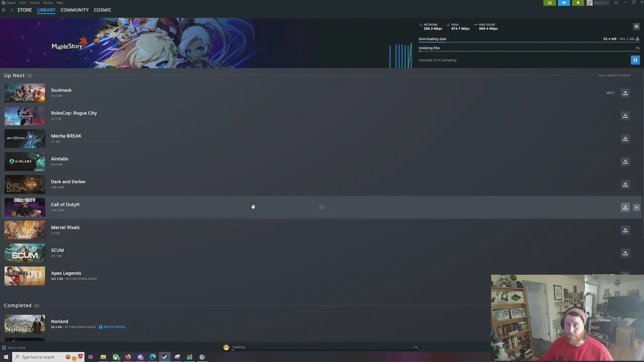Screen dimensions: 644x362
Task: Open downloads settings gear icon
Action: (x=636, y=26)
